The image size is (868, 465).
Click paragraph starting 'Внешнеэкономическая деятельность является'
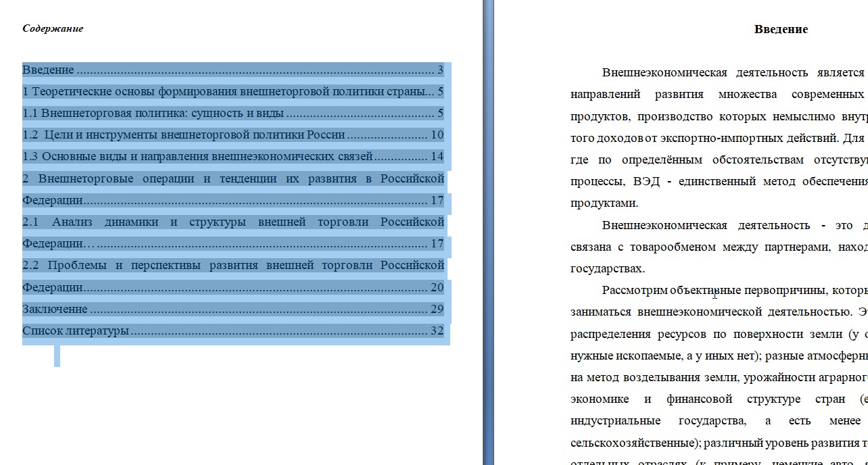[x=719, y=138]
